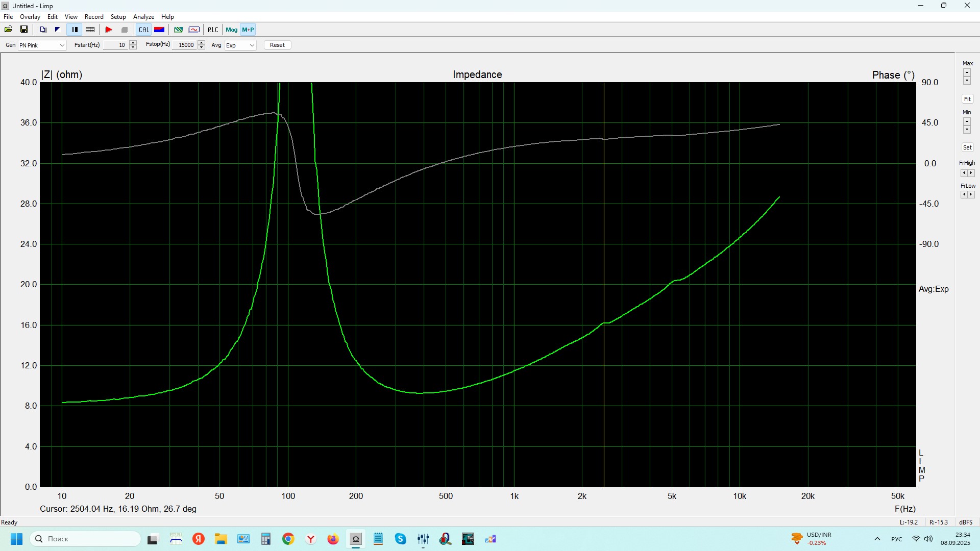Shift FrHigh left with its left arrow
Viewport: 980px width, 551px height.
964,173
